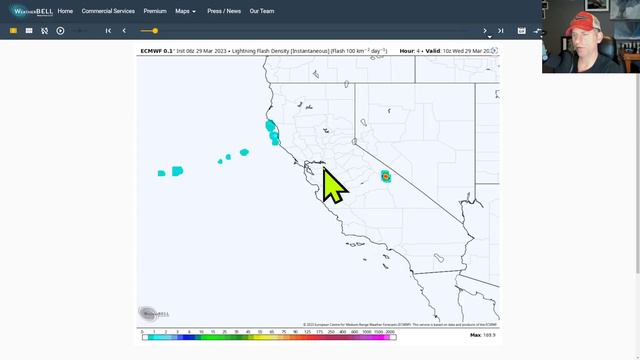Click 'Max: 169.9' value text
The image size is (640, 360).
click(x=482, y=335)
